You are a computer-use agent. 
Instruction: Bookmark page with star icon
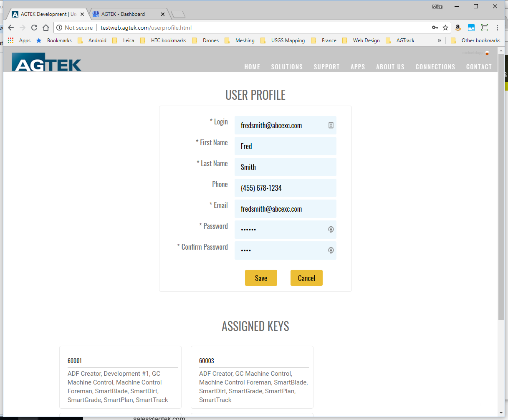(x=445, y=28)
